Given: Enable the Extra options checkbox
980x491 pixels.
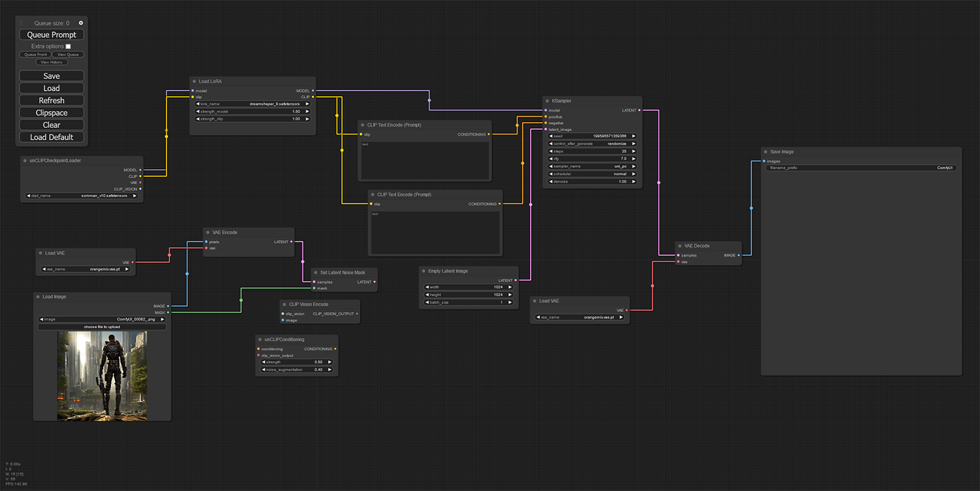Looking at the screenshot, I should tap(68, 46).
